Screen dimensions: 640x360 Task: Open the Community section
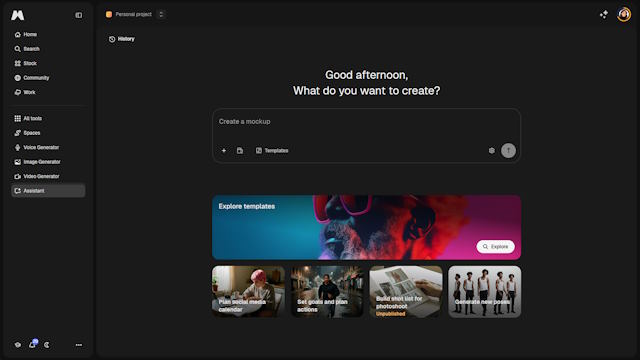[x=48, y=78]
